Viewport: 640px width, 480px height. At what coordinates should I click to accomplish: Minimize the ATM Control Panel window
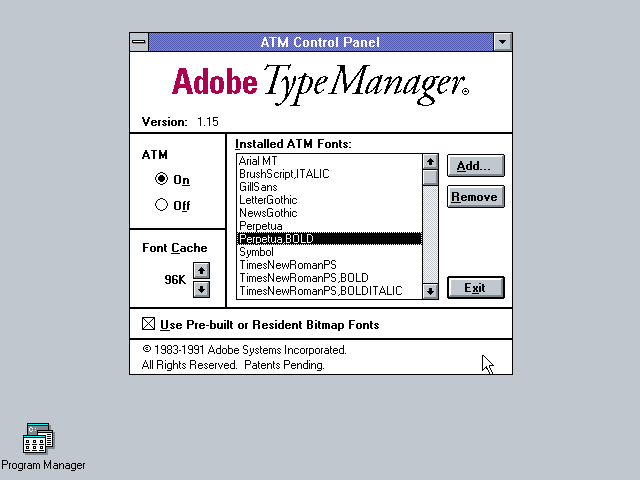502,42
